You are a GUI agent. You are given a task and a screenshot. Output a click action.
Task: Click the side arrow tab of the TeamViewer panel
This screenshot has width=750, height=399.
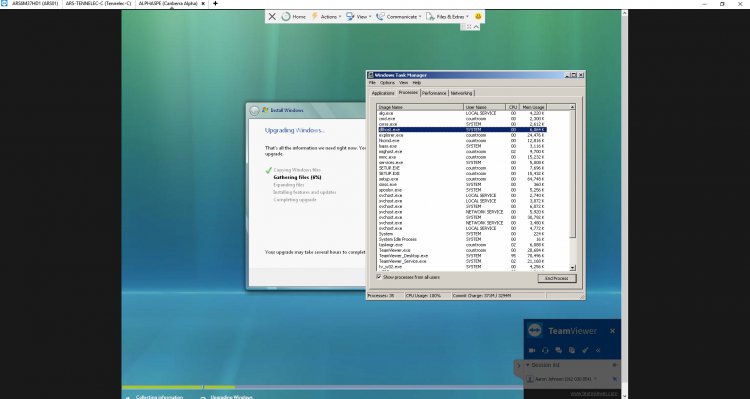(518, 366)
